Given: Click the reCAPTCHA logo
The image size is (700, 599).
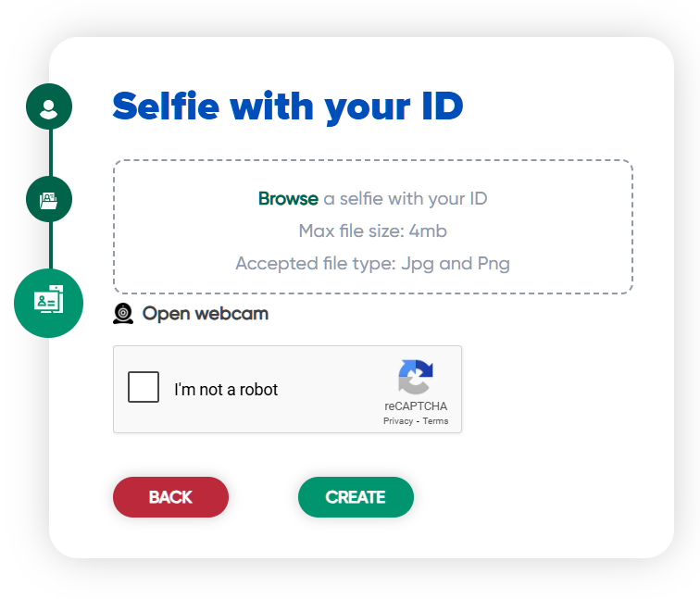Looking at the screenshot, I should pos(416,378).
